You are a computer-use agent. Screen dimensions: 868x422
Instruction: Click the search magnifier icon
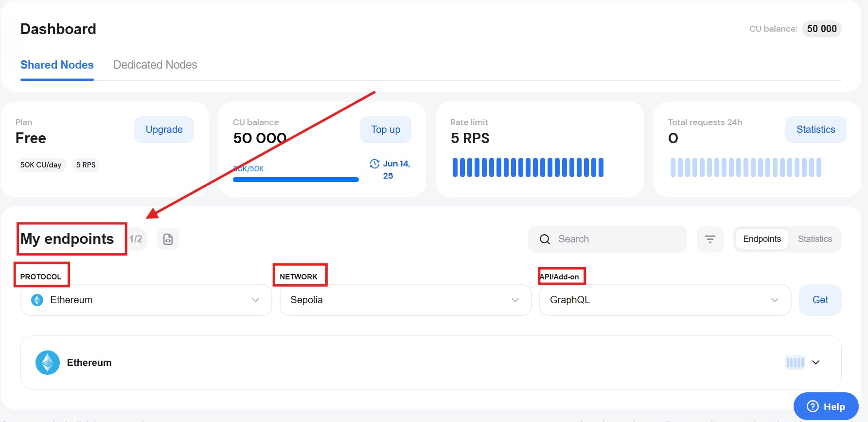coord(545,239)
